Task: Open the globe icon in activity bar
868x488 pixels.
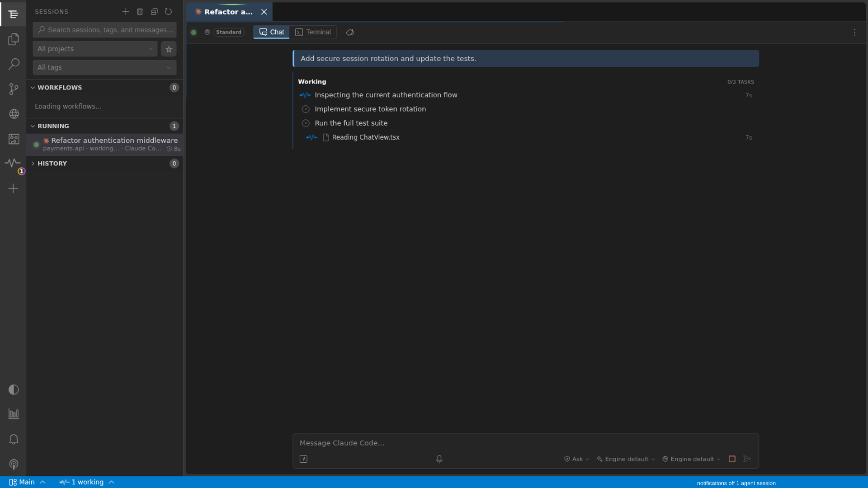Action: pyautogui.click(x=14, y=114)
